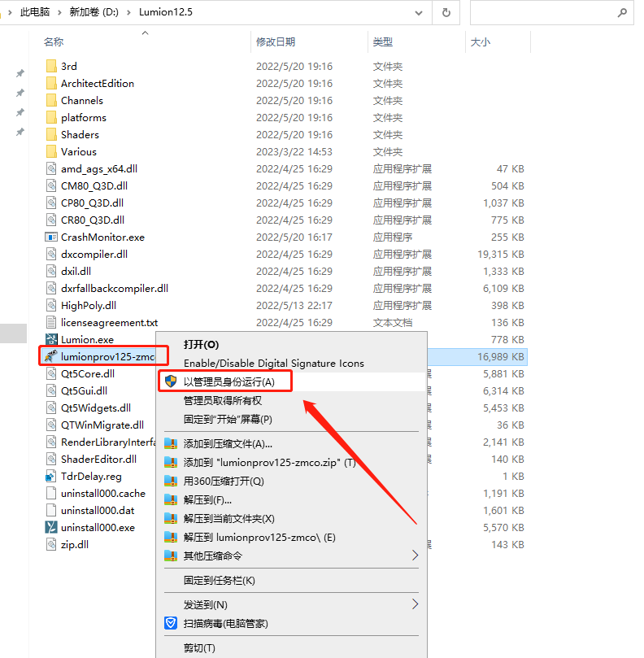Screen dimensions: 644x658
Task: Click the first quick access pin icon
Action: 20,73
